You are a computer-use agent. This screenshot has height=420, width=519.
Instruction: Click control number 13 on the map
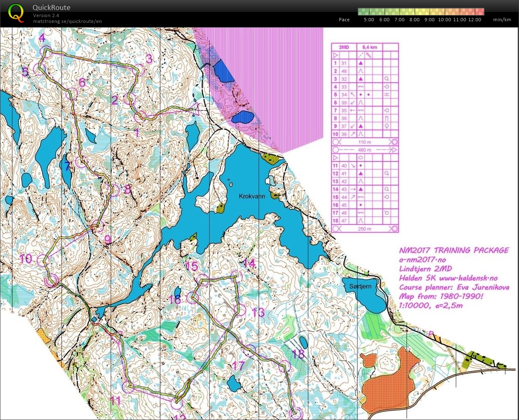click(x=258, y=312)
